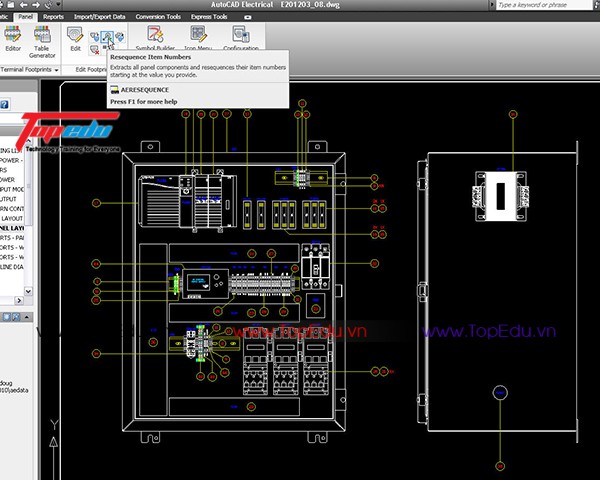Open the Conversion Tools tab
600x480 pixels.
point(158,17)
